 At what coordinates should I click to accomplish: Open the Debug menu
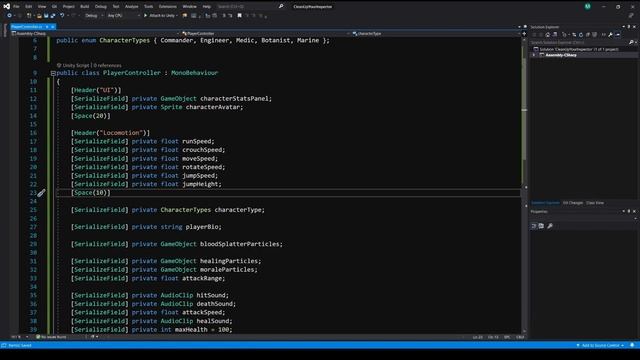point(100,7)
